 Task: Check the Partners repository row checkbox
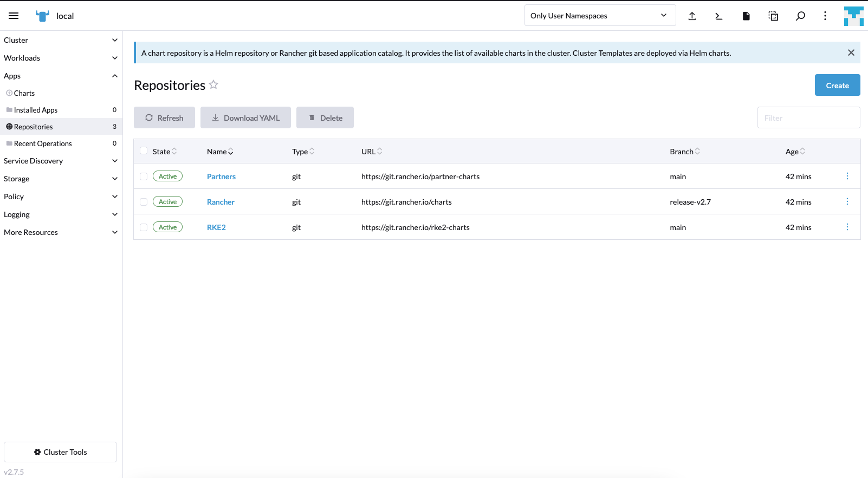[144, 176]
